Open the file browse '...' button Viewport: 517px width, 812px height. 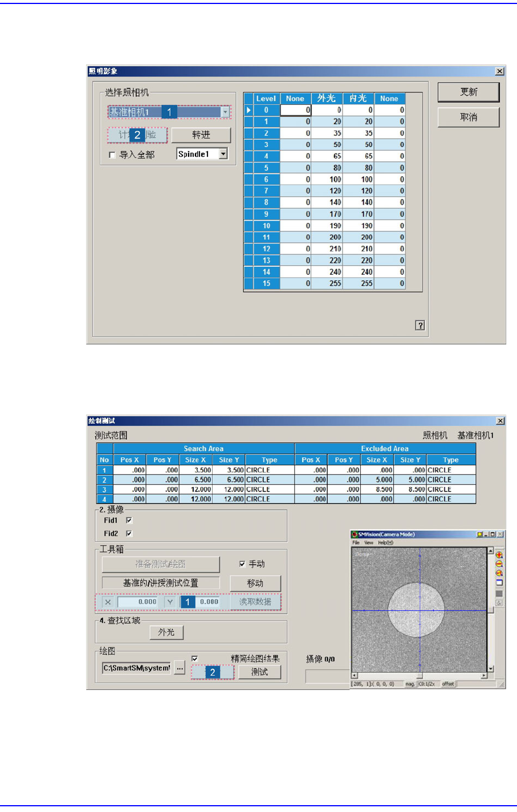(180, 668)
